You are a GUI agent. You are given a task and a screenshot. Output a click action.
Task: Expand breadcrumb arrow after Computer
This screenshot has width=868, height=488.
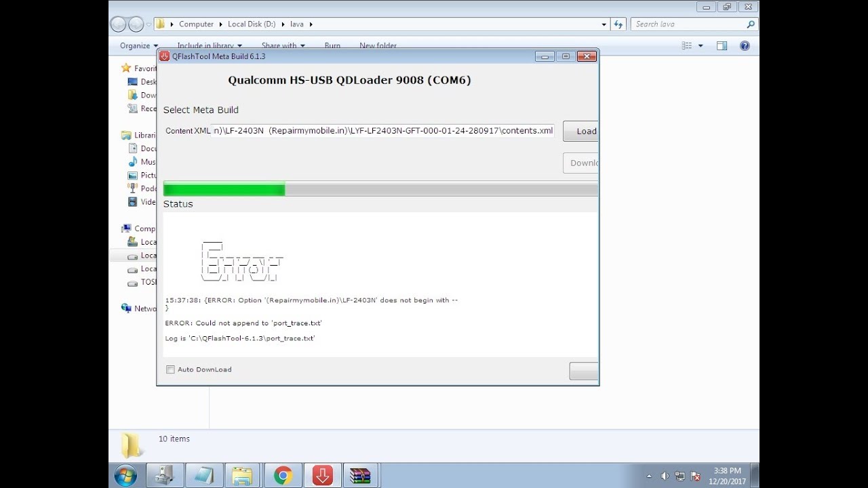[x=220, y=24]
